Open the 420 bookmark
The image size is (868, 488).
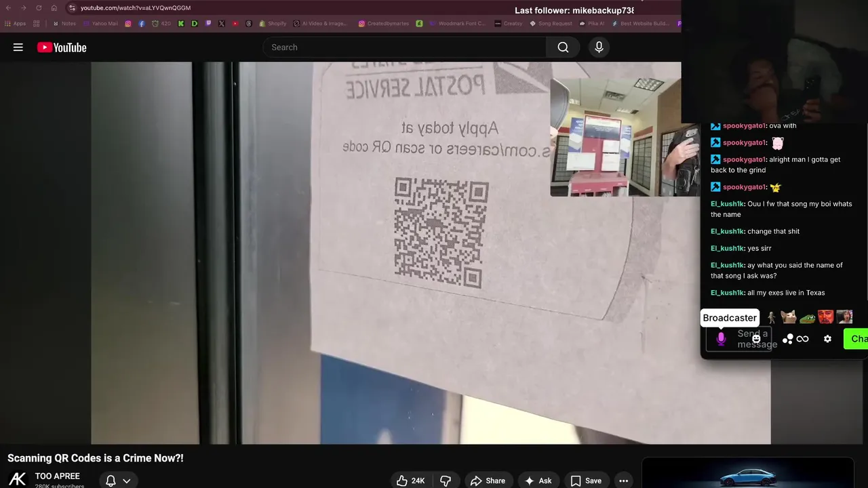[161, 24]
